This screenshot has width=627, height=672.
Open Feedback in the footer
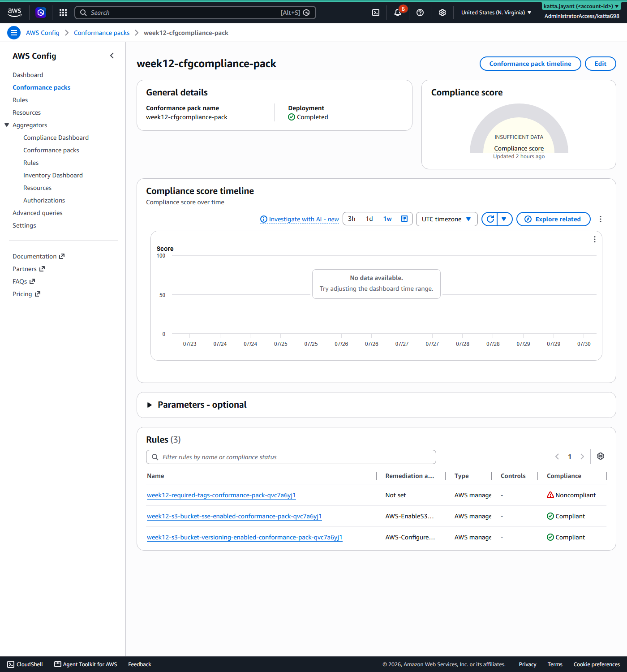tap(140, 664)
